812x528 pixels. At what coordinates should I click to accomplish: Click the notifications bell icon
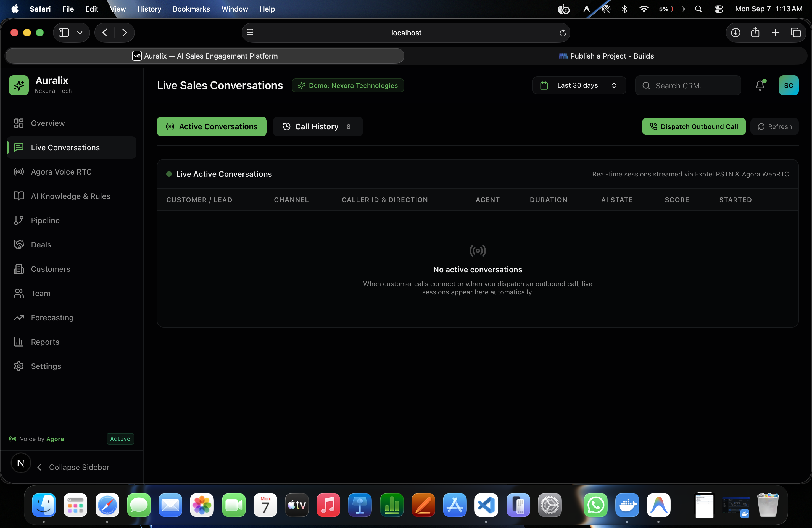click(x=760, y=85)
